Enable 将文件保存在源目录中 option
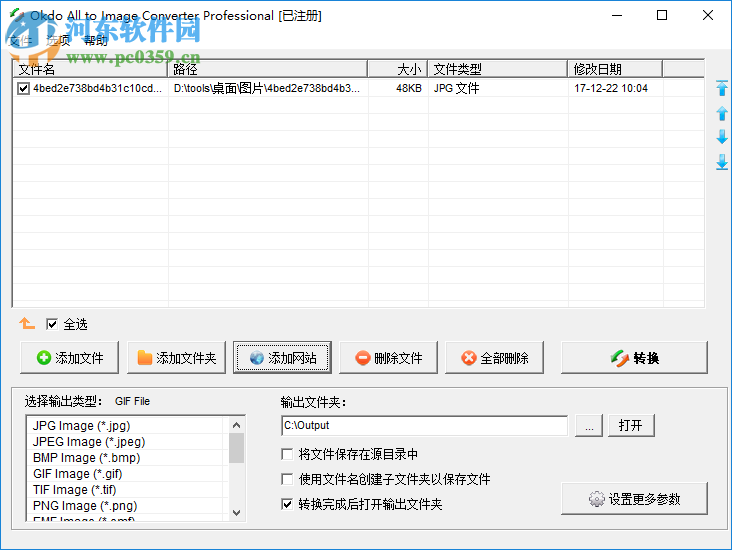 click(287, 454)
